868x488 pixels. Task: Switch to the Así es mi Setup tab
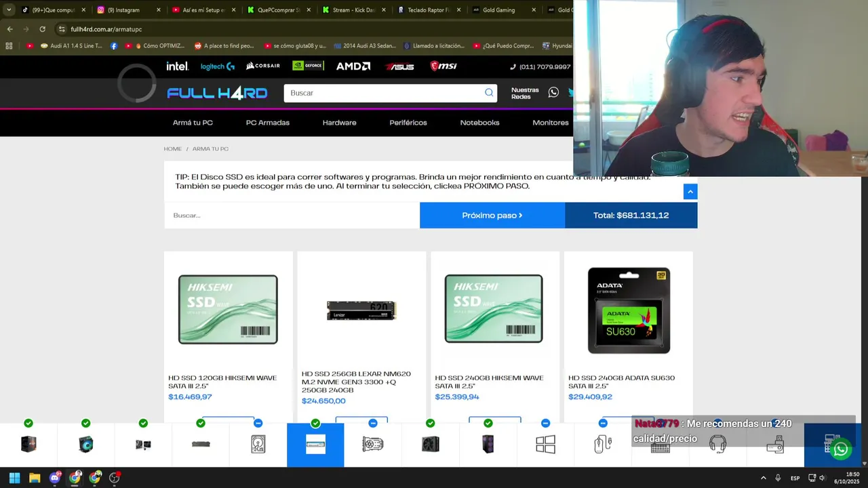click(x=203, y=10)
